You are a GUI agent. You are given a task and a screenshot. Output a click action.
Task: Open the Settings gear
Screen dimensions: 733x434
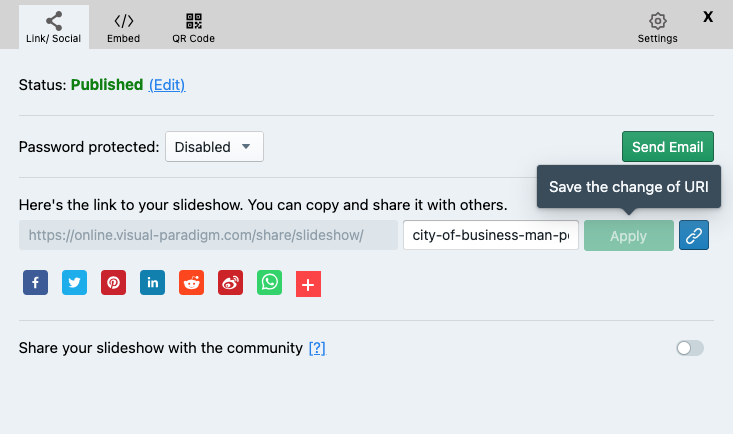657,28
